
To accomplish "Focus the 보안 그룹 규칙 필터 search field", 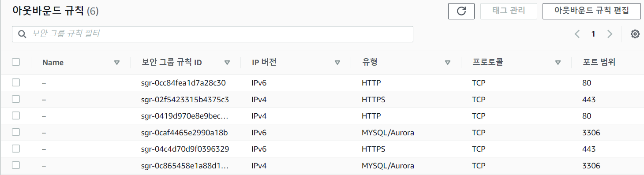I will 213,34.
